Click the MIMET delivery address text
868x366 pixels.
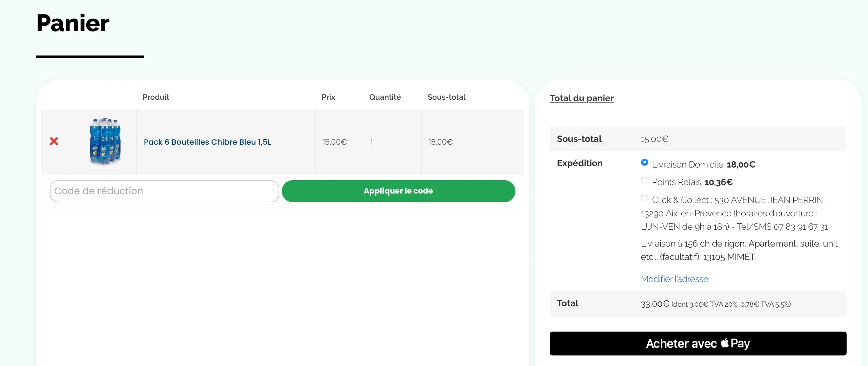pyautogui.click(x=739, y=250)
